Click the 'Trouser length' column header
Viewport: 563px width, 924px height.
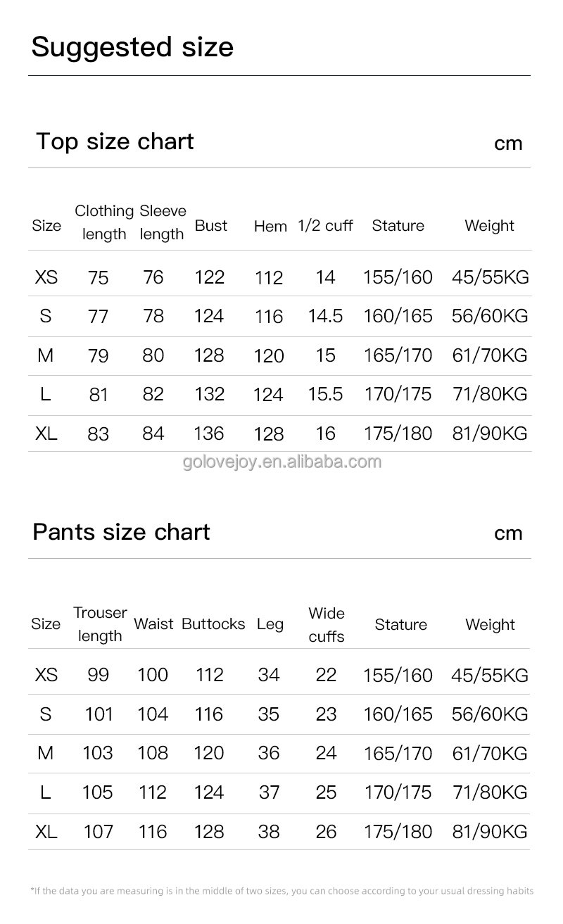[x=100, y=624]
